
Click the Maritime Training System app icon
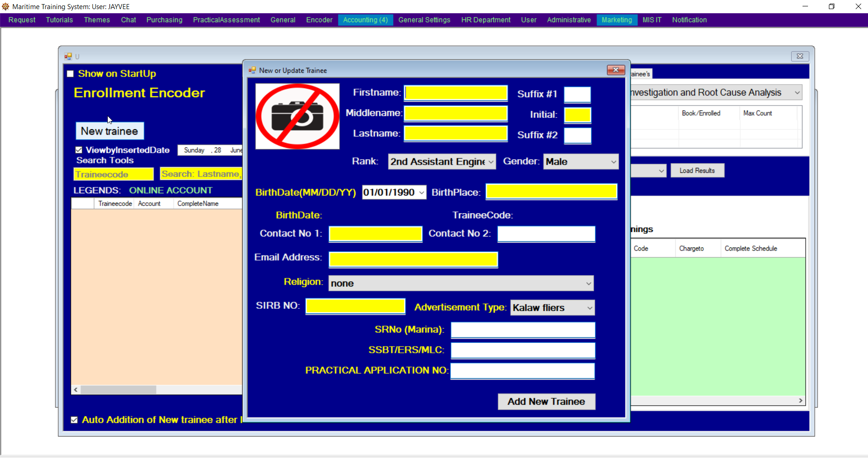click(5, 6)
